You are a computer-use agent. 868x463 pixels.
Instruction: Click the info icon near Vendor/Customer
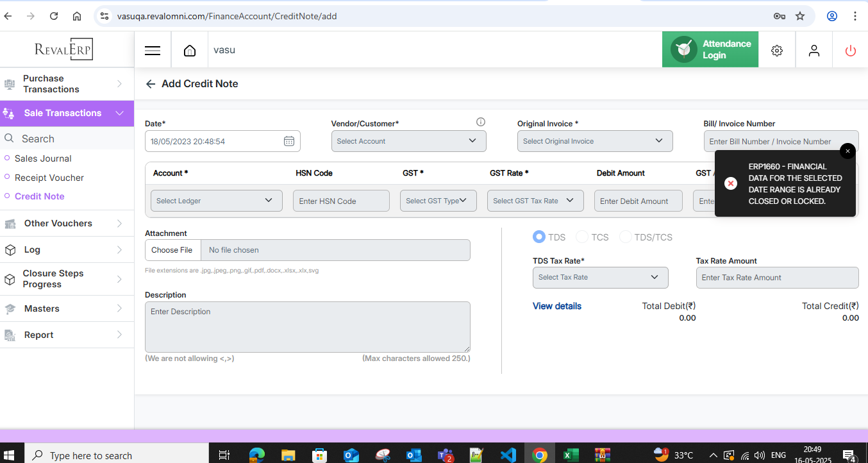(x=481, y=122)
